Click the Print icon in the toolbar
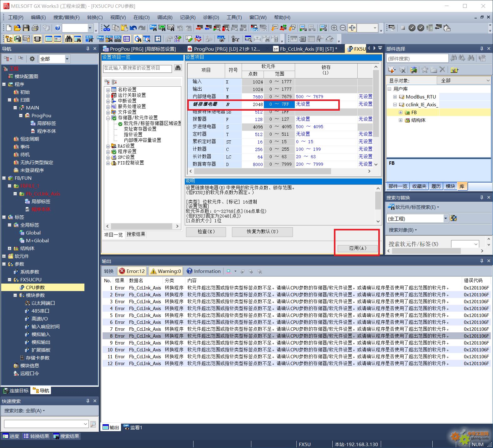 coord(35,28)
